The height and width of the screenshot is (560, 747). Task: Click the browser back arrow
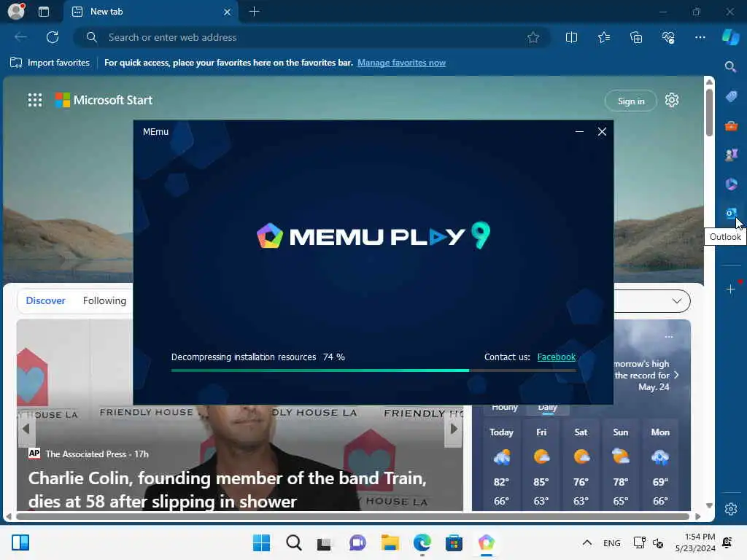click(20, 37)
